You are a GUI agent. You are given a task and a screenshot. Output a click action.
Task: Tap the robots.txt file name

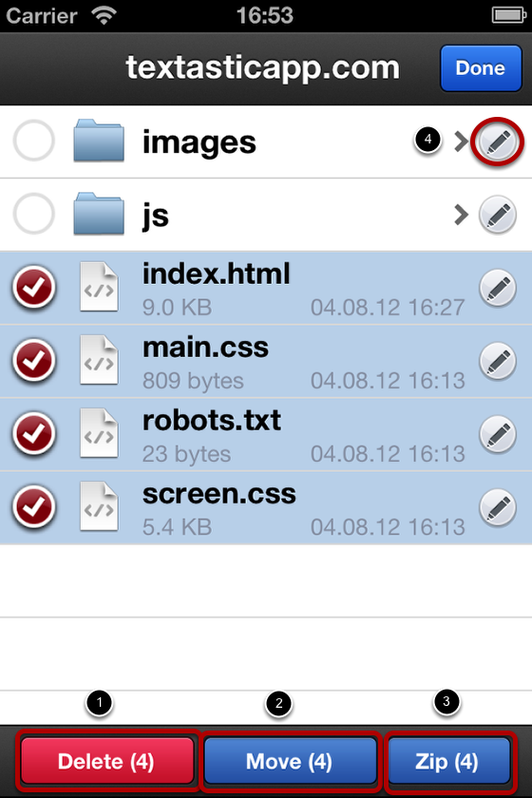pyautogui.click(x=211, y=420)
